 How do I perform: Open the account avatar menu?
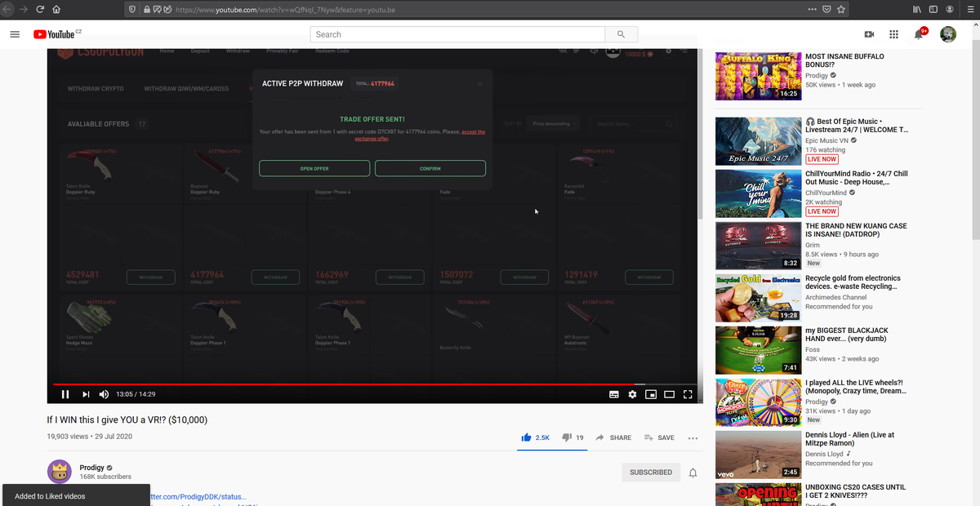(948, 34)
